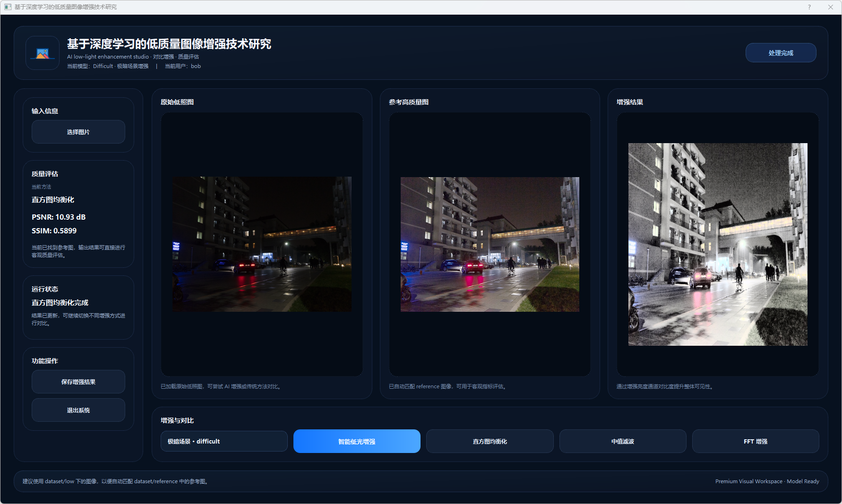Run 智能低光增强 enhancement
Viewport: 842px width, 504px height.
(357, 441)
